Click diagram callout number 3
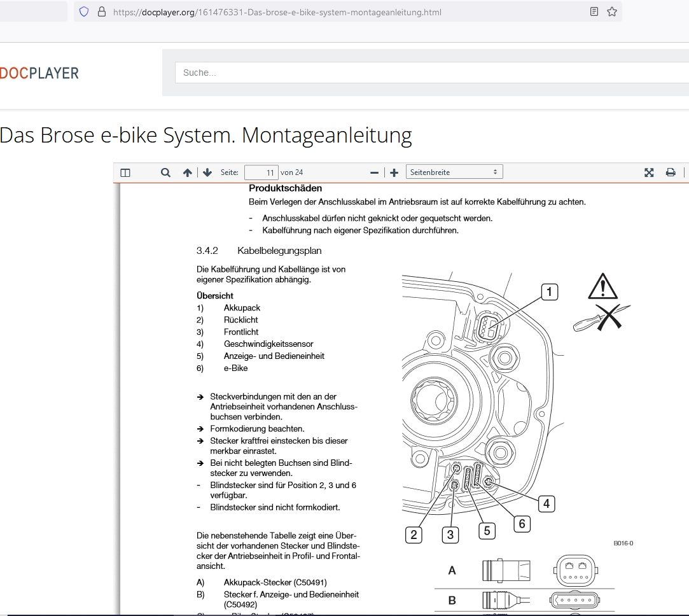This screenshot has width=689, height=616. (x=450, y=535)
